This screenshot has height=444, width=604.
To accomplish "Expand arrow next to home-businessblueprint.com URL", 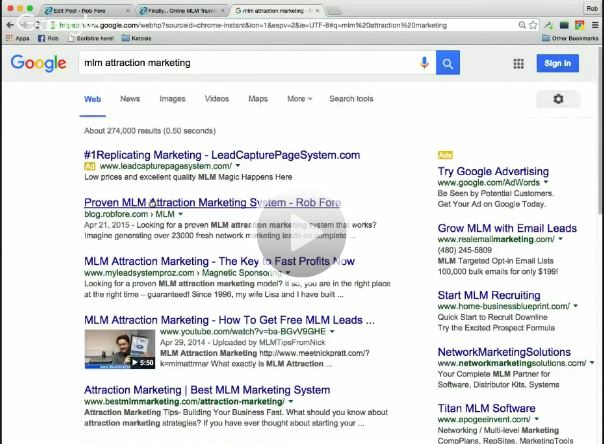I will (x=575, y=306).
